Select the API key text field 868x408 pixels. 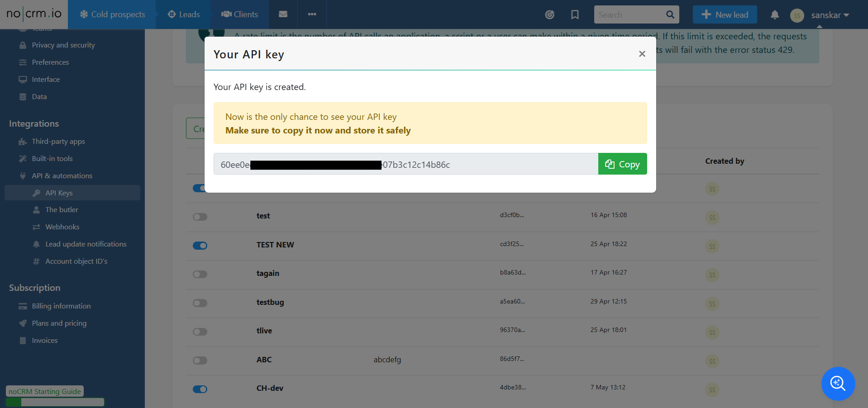click(x=406, y=164)
